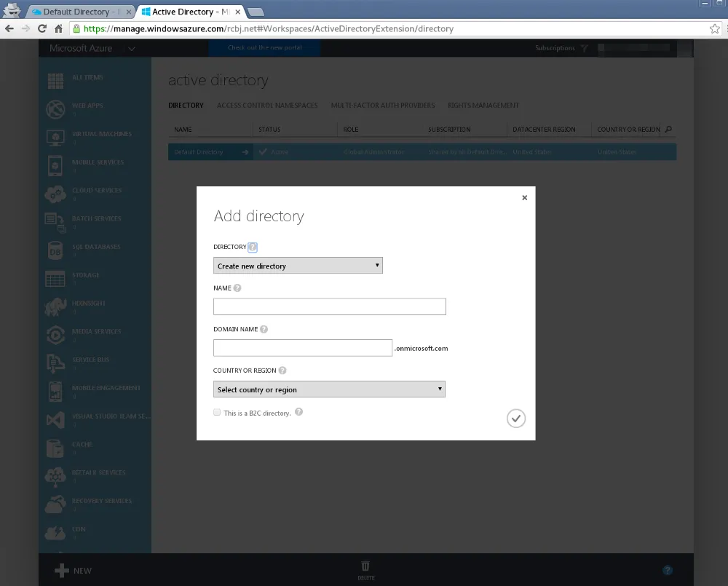This screenshot has height=586, width=728.
Task: Click the B2C directory help icon
Action: pyautogui.click(x=299, y=412)
